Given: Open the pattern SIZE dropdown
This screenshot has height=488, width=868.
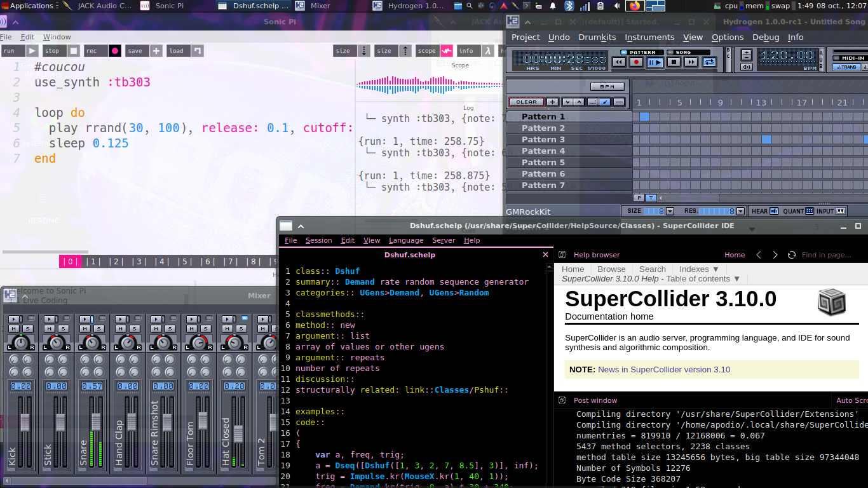Looking at the screenshot, I should click(x=670, y=211).
